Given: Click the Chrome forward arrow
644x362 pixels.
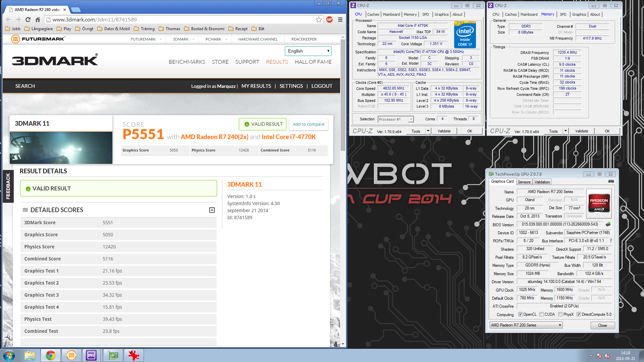Looking at the screenshot, I should coord(18,20).
